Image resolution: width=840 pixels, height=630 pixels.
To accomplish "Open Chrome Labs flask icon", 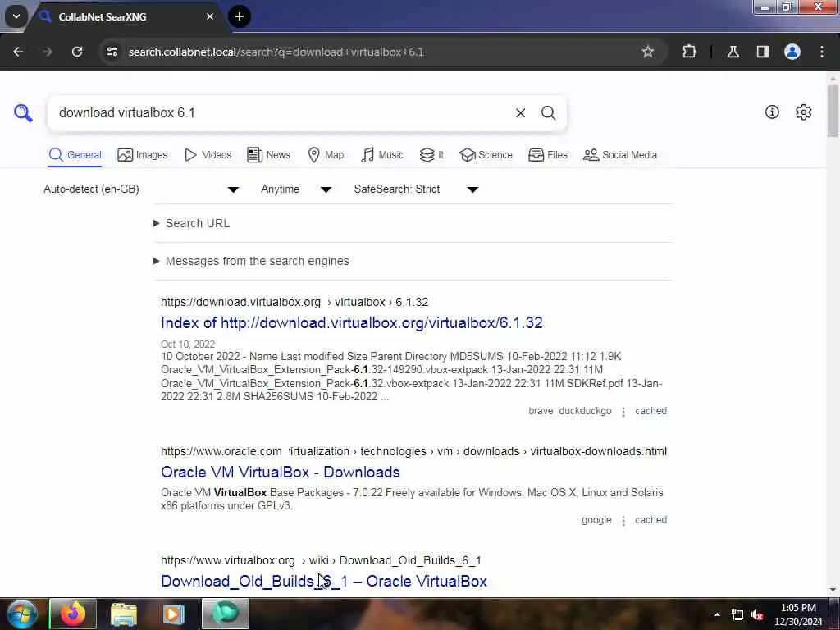I will click(x=733, y=52).
